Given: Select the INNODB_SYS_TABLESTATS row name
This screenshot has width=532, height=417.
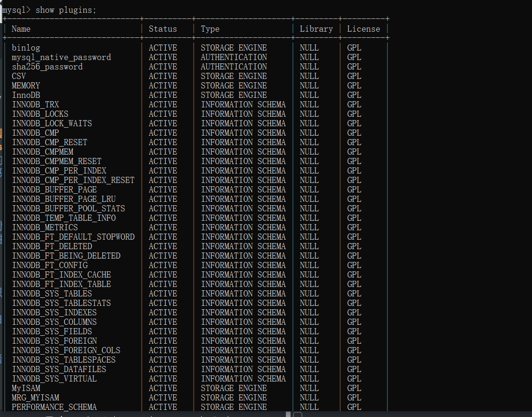Looking at the screenshot, I should pyautogui.click(x=61, y=303).
